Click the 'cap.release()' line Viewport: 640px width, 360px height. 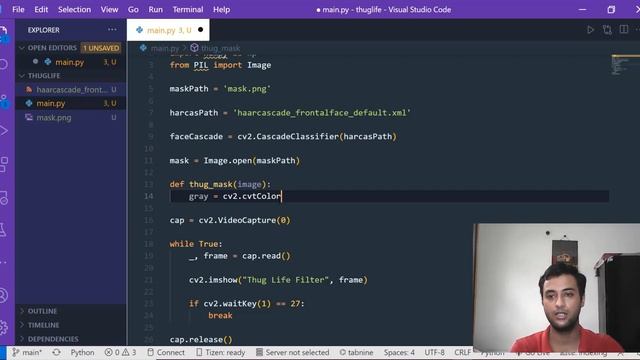coord(201,340)
